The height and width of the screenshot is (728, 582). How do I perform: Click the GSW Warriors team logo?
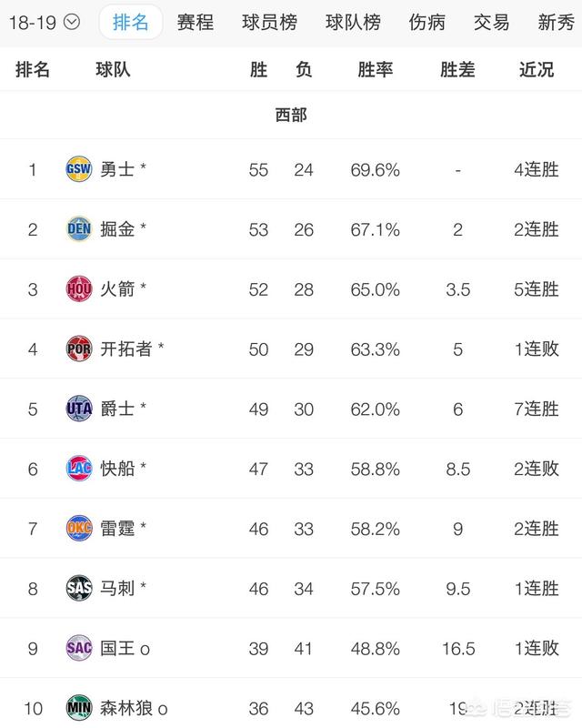79,168
